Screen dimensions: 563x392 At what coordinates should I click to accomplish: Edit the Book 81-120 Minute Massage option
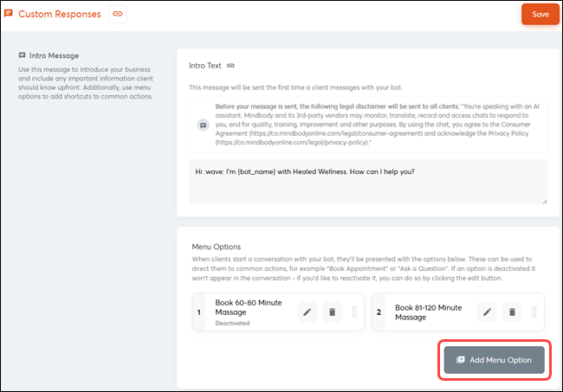(488, 312)
